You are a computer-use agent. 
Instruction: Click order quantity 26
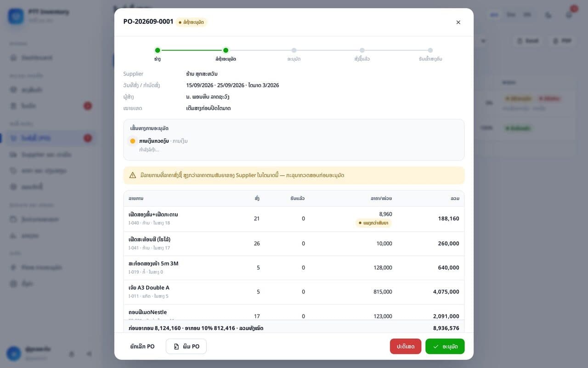(x=257, y=243)
